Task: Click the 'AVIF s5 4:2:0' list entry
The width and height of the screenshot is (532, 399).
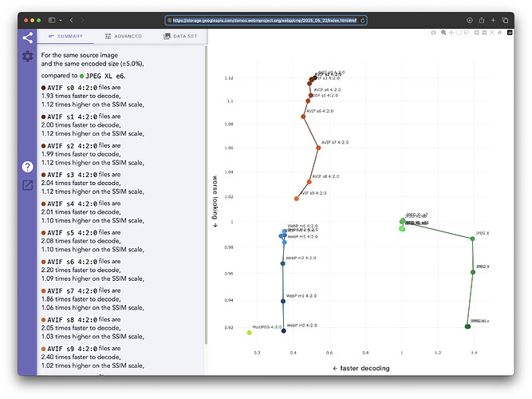Action: (x=73, y=232)
